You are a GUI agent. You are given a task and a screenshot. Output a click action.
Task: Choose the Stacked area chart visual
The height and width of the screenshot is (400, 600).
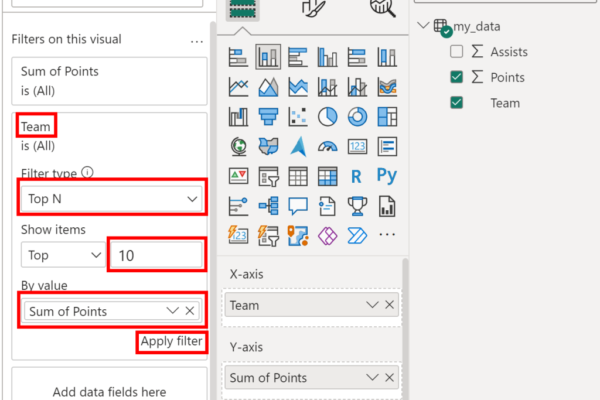298,87
